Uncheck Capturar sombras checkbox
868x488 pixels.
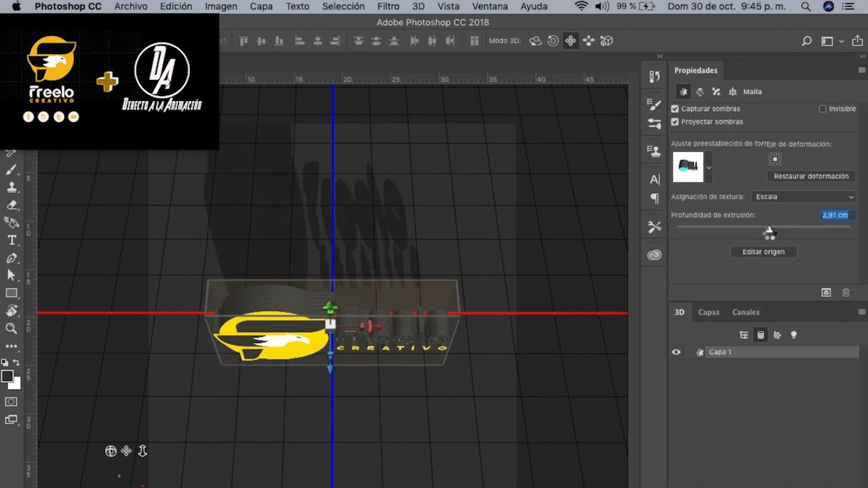[x=675, y=108]
